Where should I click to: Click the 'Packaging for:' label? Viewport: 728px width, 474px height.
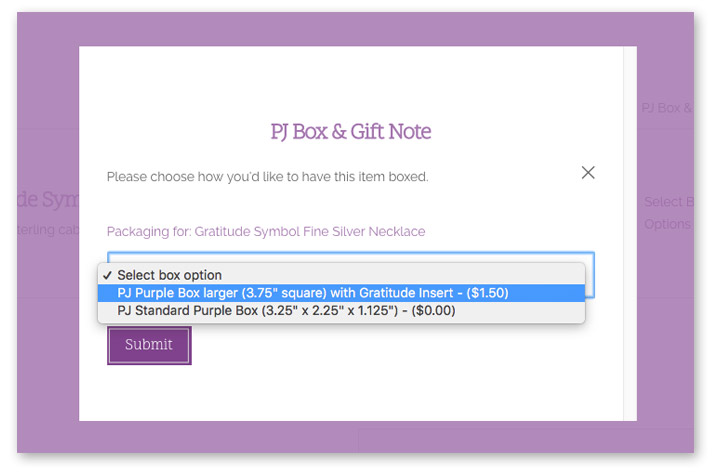click(x=149, y=231)
